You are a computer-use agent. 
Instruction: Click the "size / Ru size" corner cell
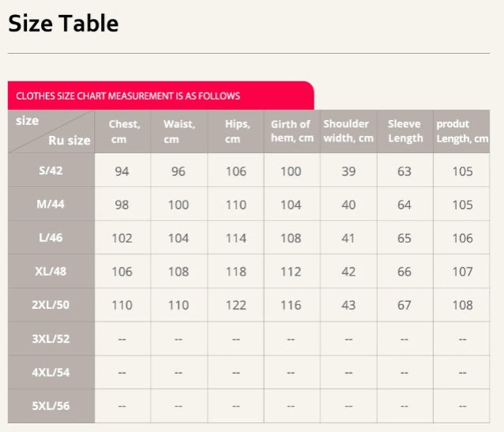point(51,131)
